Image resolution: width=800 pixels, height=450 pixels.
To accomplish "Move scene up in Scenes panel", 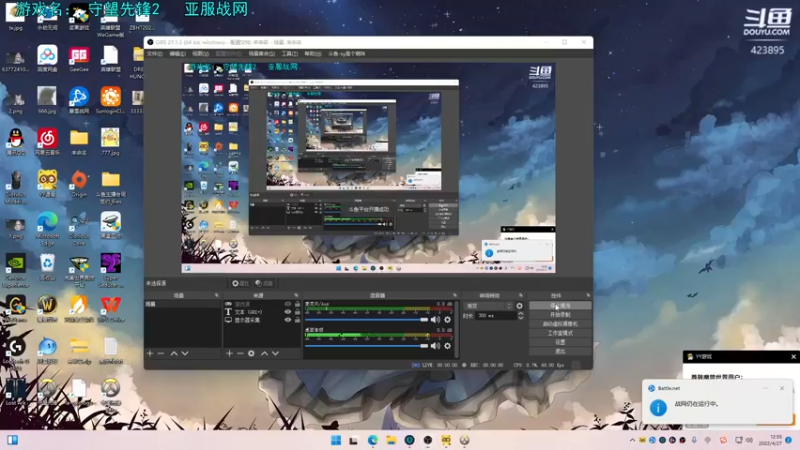I will (174, 353).
